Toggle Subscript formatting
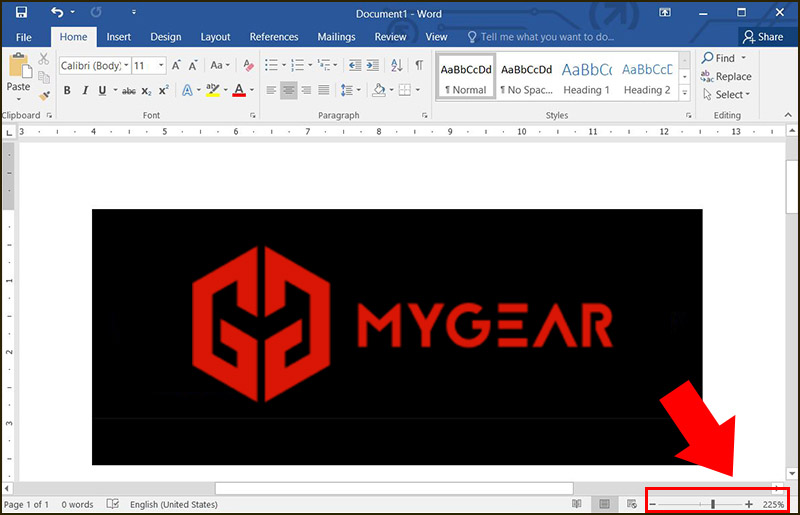800x515 pixels. pos(146,91)
